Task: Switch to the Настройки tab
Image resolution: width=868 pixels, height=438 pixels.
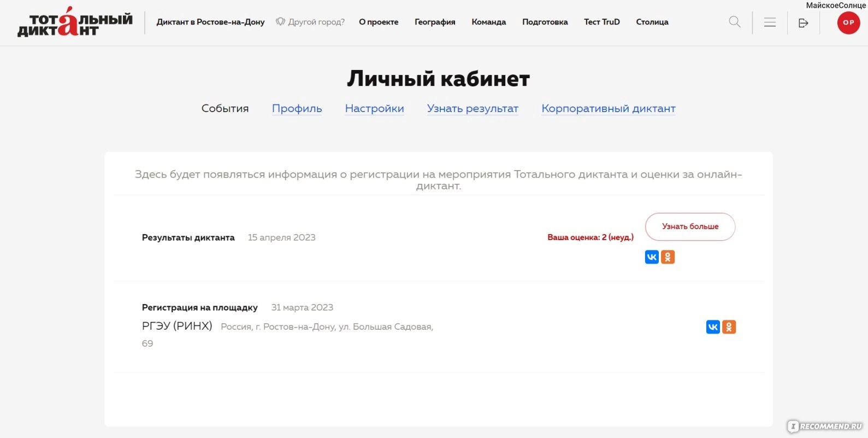Action: (x=375, y=108)
